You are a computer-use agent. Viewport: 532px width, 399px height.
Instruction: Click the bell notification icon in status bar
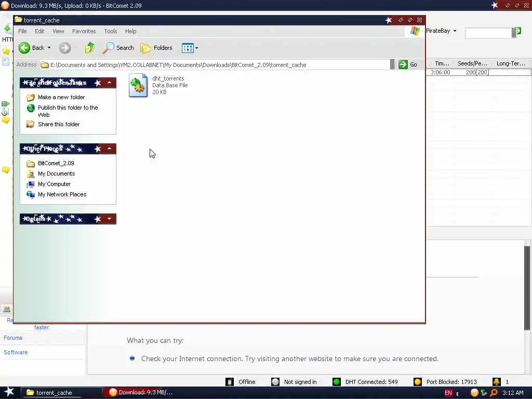tap(496, 382)
